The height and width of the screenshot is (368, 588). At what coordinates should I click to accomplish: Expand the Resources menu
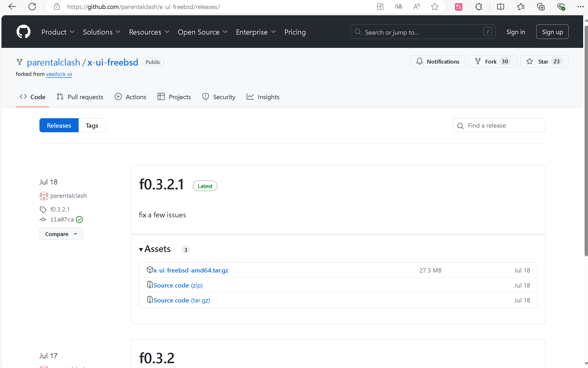[149, 32]
